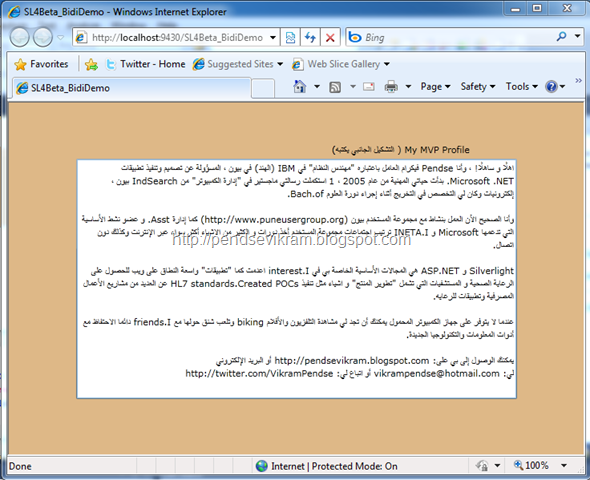Click the Refresh page icon

tap(310, 37)
